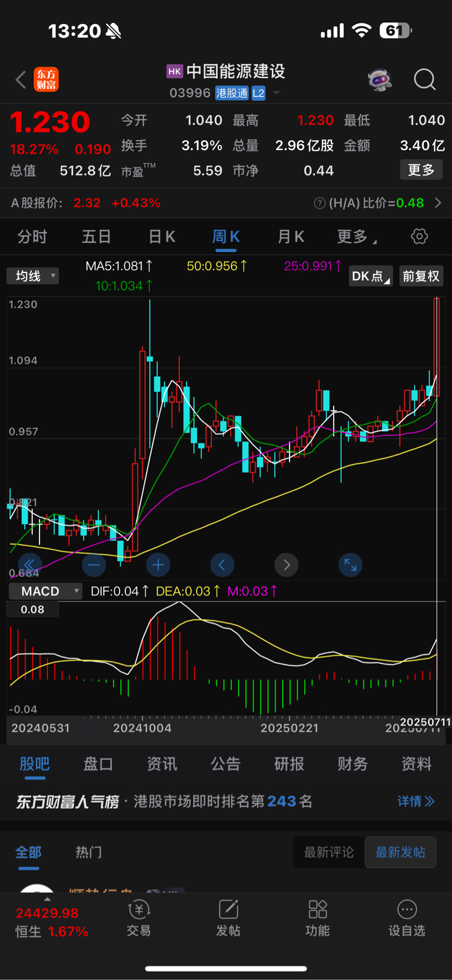Open the 资料 tab
This screenshot has width=452, height=980.
[417, 764]
